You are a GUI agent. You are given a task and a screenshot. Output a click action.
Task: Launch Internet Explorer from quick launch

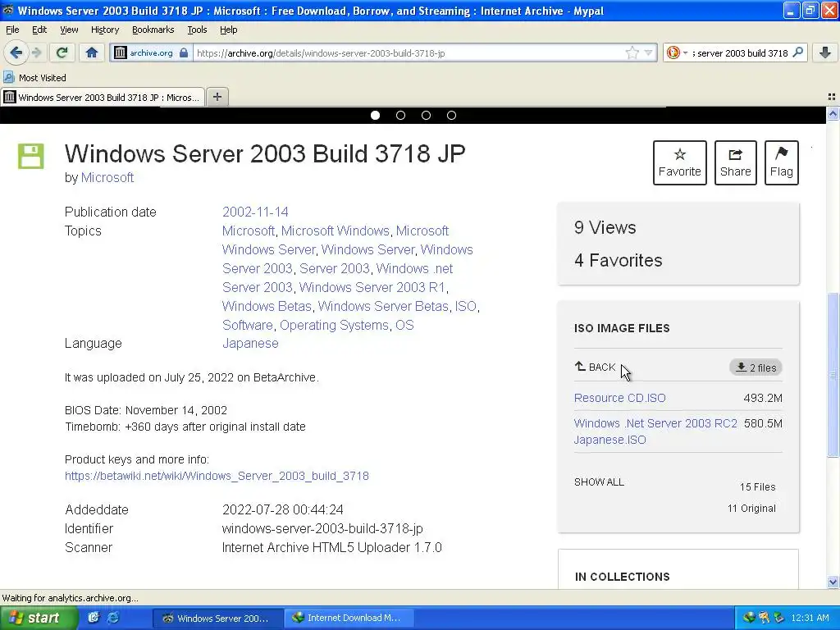[x=113, y=618]
